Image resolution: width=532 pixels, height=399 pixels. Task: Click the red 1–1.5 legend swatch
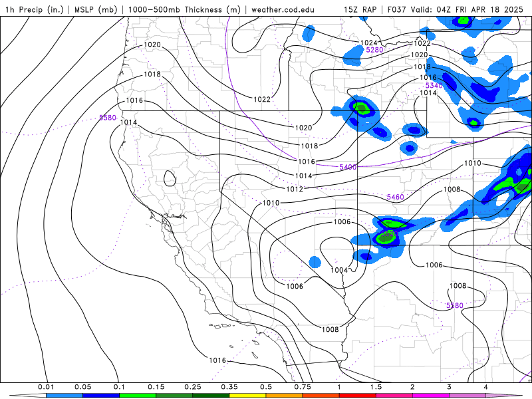point(358,396)
